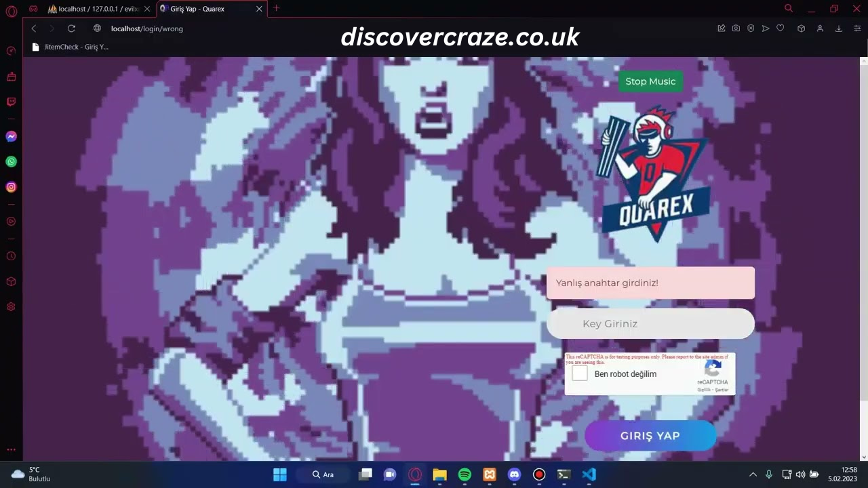Open Task View in the taskbar
The image size is (868, 488).
coord(366,474)
